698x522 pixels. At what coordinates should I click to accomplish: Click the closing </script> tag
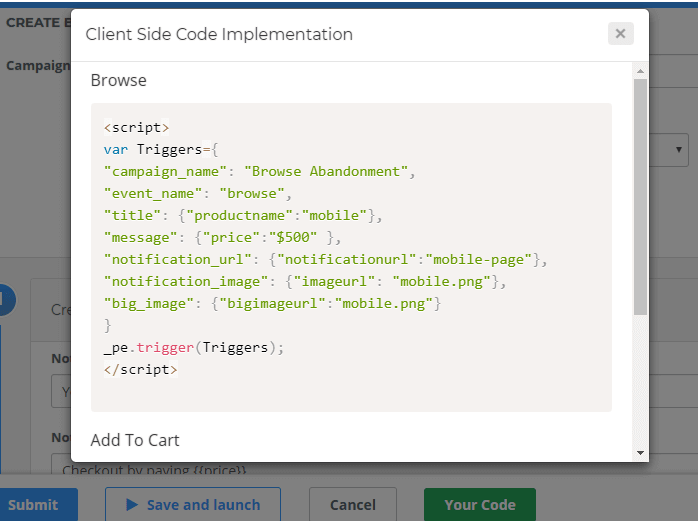[x=140, y=370]
